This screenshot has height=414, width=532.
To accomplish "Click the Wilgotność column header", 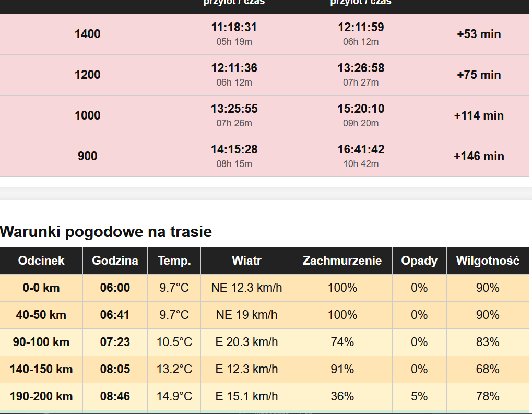I will coord(488,261).
